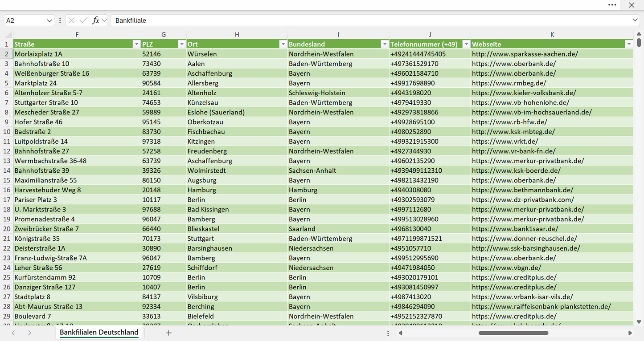This screenshot has width=644, height=341.
Task: Select the Bielefeld cell
Action: point(237,316)
